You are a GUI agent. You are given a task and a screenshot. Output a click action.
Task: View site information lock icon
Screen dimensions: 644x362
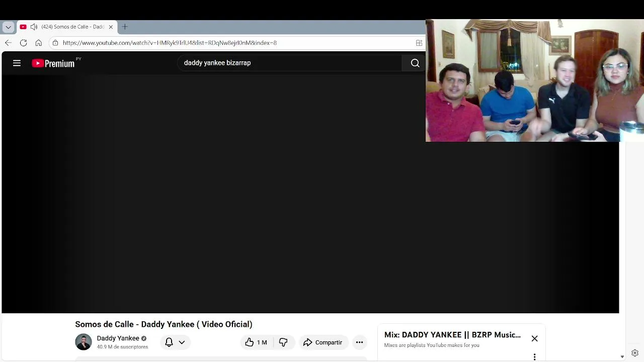55,43
